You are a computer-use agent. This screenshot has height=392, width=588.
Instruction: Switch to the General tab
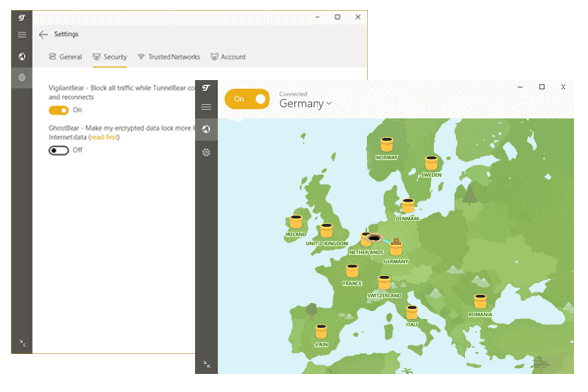(x=66, y=57)
